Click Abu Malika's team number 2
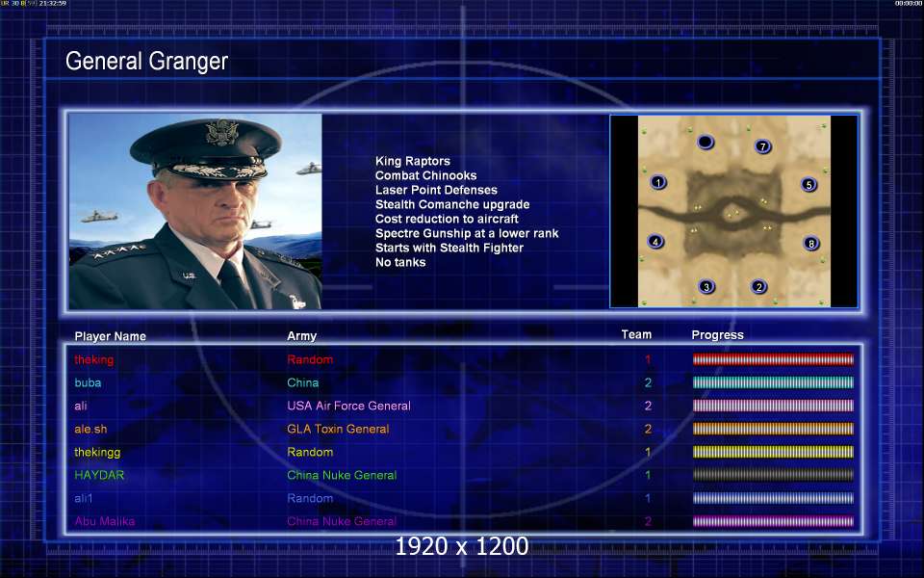Image resolution: width=924 pixels, height=578 pixels. [648, 521]
